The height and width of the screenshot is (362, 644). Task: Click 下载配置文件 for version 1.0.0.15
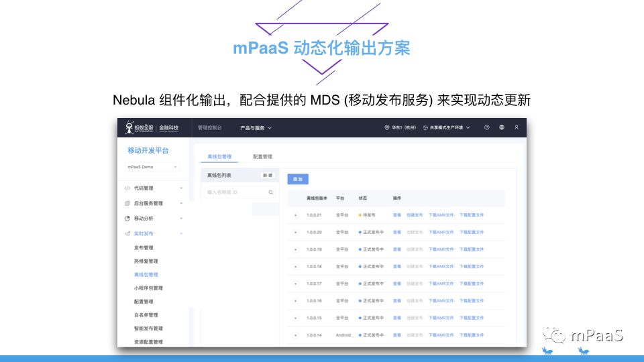click(x=472, y=318)
